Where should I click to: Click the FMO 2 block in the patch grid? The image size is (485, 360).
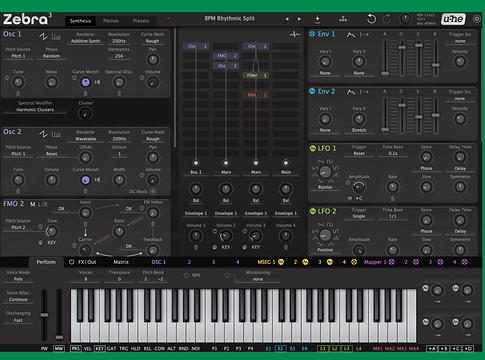226,56
